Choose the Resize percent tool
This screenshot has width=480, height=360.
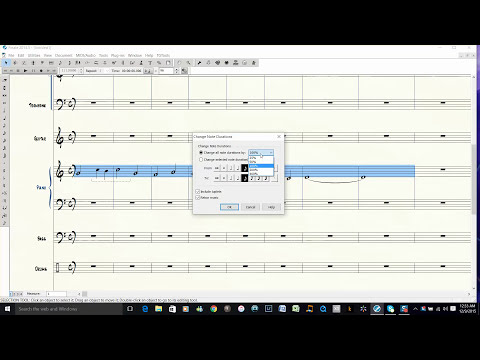(159, 63)
